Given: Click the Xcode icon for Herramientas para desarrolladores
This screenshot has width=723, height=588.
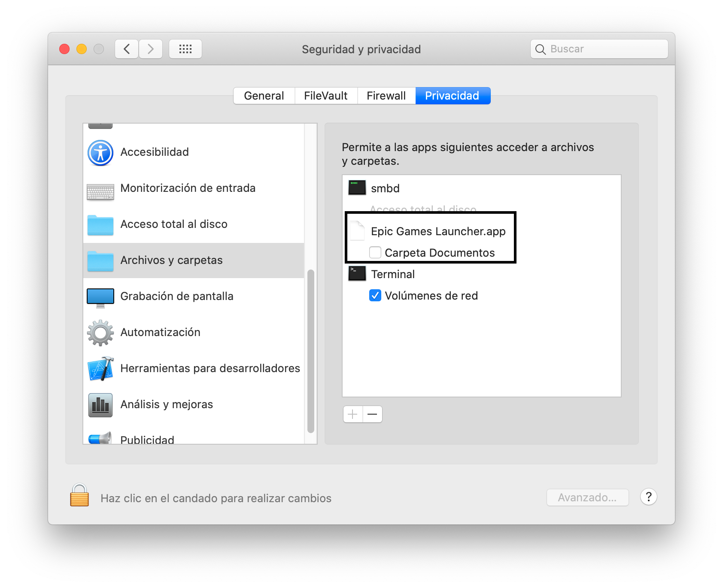Looking at the screenshot, I should coord(100,369).
